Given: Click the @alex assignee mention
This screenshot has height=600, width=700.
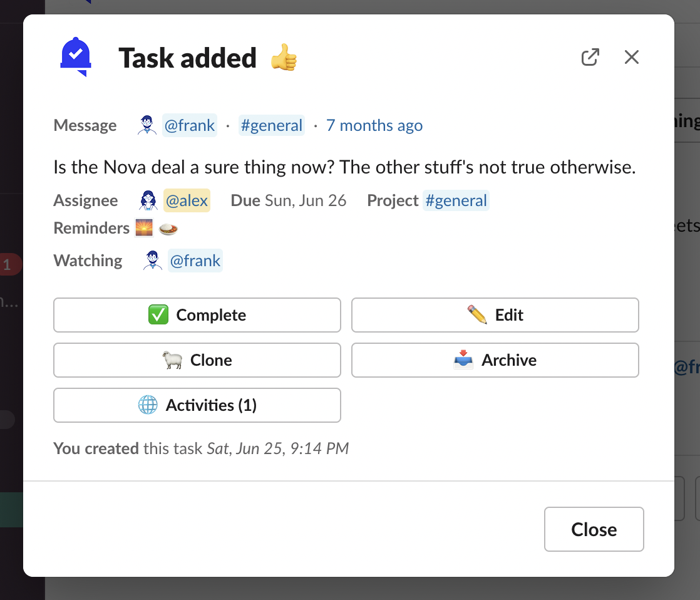Looking at the screenshot, I should pyautogui.click(x=187, y=200).
